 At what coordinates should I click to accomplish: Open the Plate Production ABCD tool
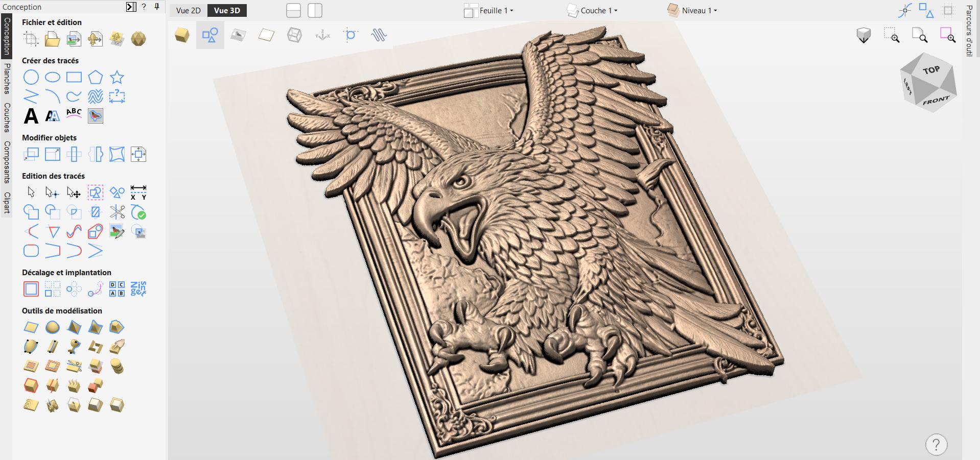tap(117, 289)
